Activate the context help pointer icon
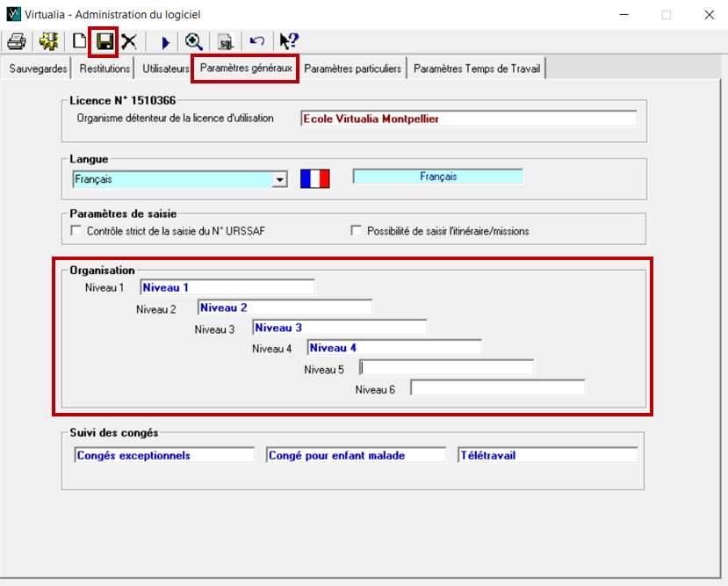 point(288,41)
